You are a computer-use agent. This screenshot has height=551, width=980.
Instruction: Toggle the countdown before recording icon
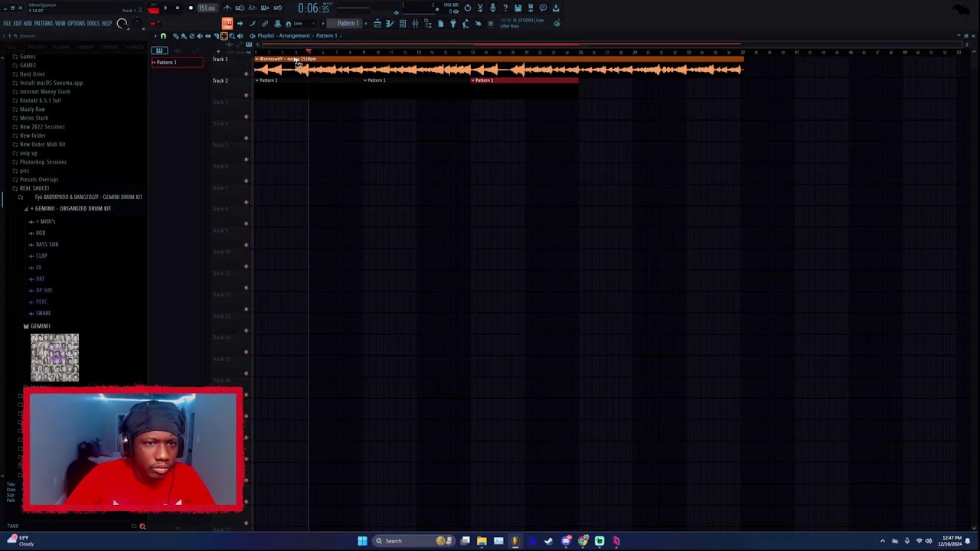click(x=253, y=8)
